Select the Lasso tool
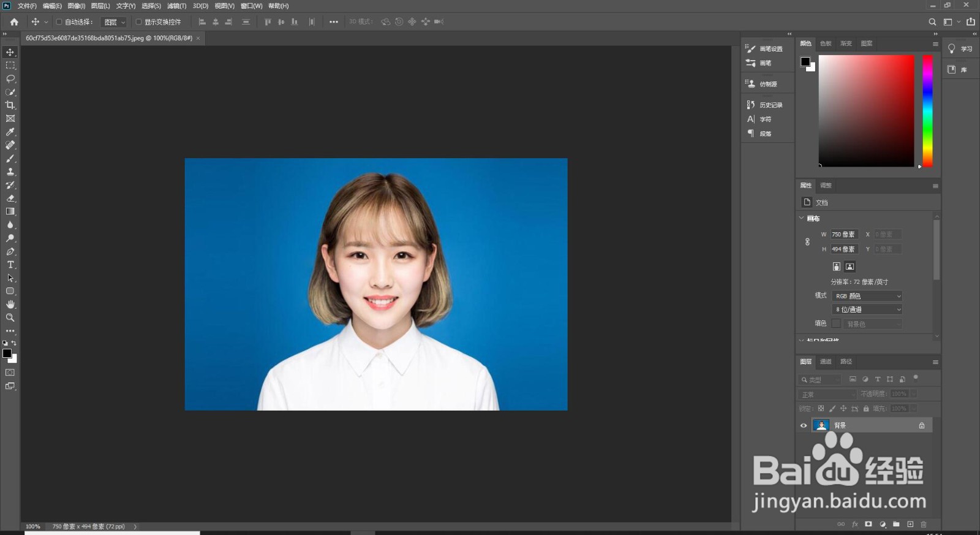This screenshot has width=980, height=535. tap(10, 79)
